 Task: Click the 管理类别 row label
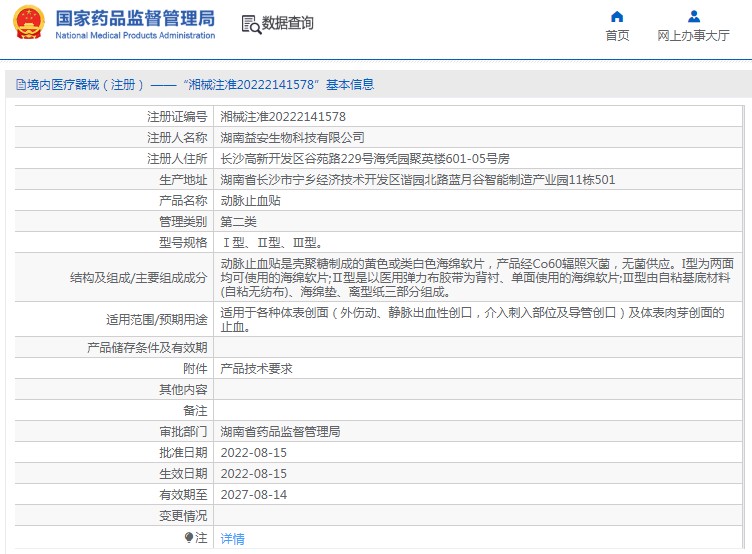tap(183, 222)
